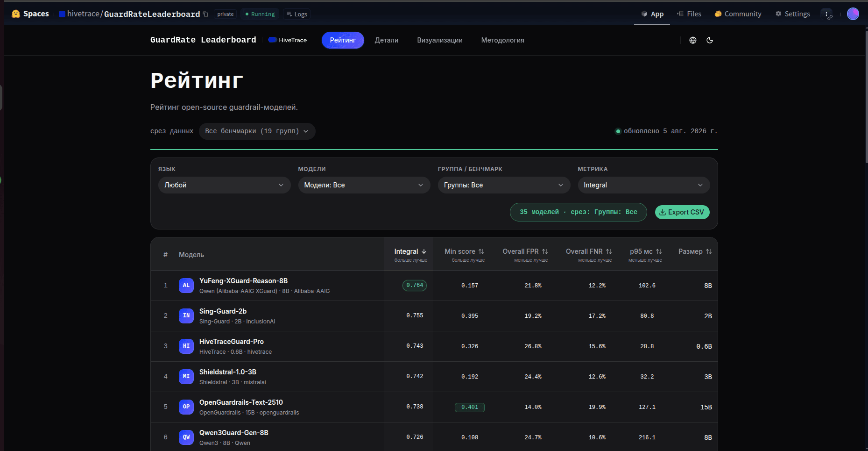
Task: Click the AL avatar of YuFeng-XGuard-Reason-8B
Action: tap(186, 285)
